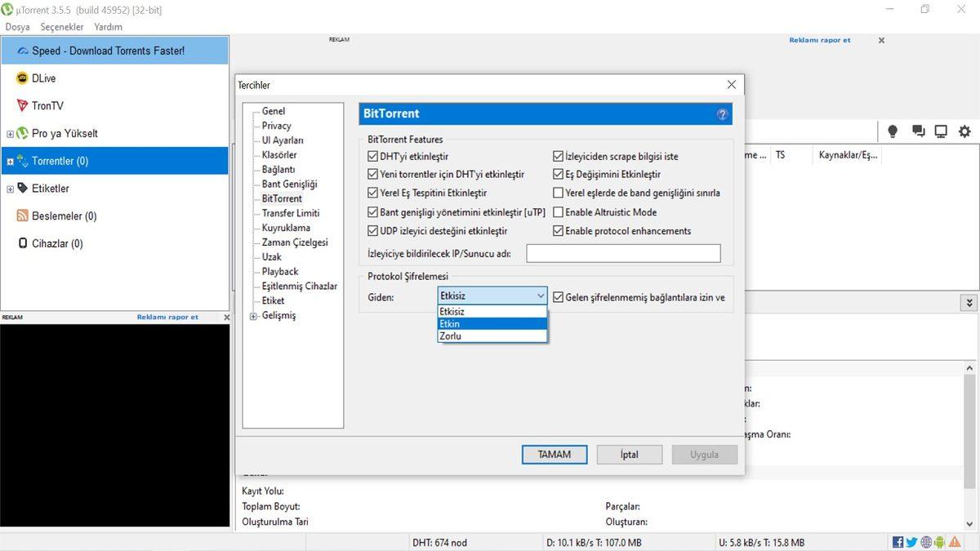Toggle Eş Değişimini Etkinleştir

[559, 174]
